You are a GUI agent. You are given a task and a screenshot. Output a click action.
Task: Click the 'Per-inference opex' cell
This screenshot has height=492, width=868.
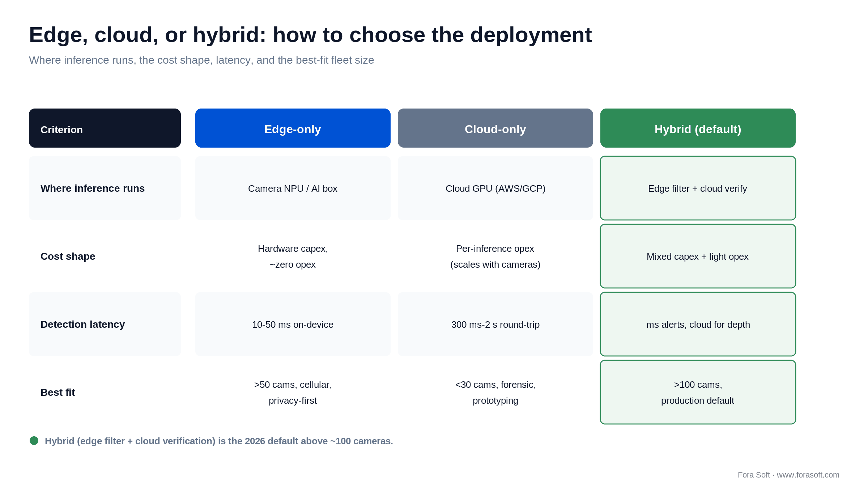[495, 256]
